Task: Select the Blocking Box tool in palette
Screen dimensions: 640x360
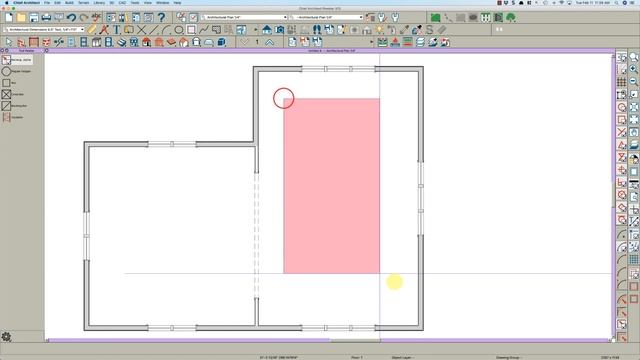Action: 14,106
